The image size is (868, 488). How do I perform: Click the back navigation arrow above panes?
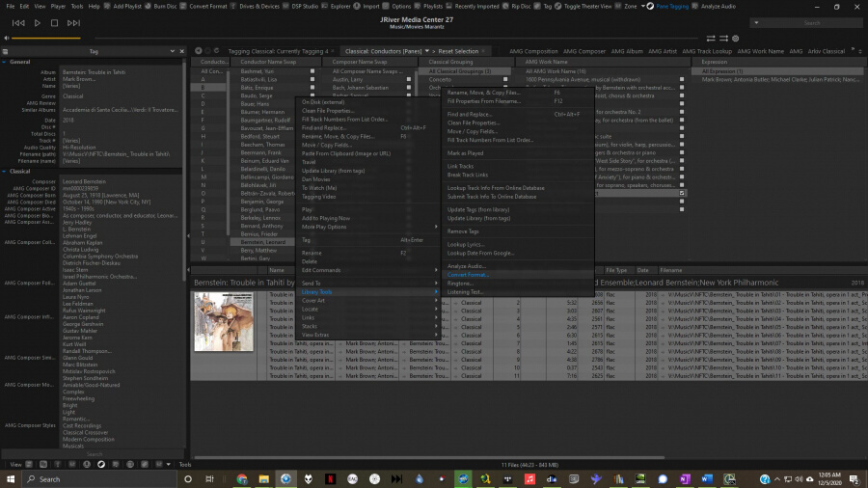[198, 51]
